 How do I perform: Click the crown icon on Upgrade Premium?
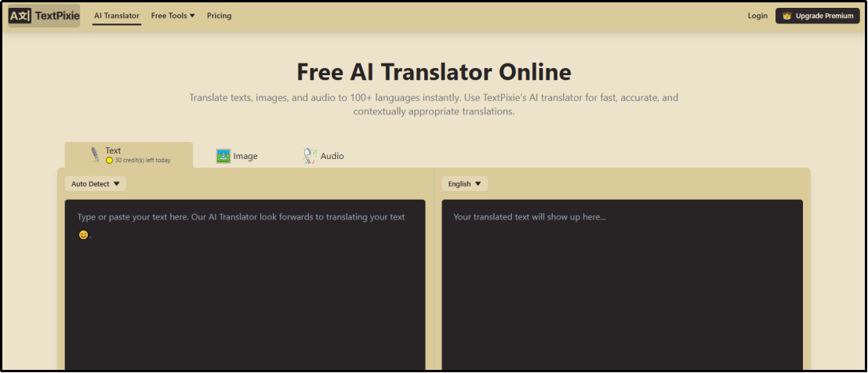tap(786, 16)
